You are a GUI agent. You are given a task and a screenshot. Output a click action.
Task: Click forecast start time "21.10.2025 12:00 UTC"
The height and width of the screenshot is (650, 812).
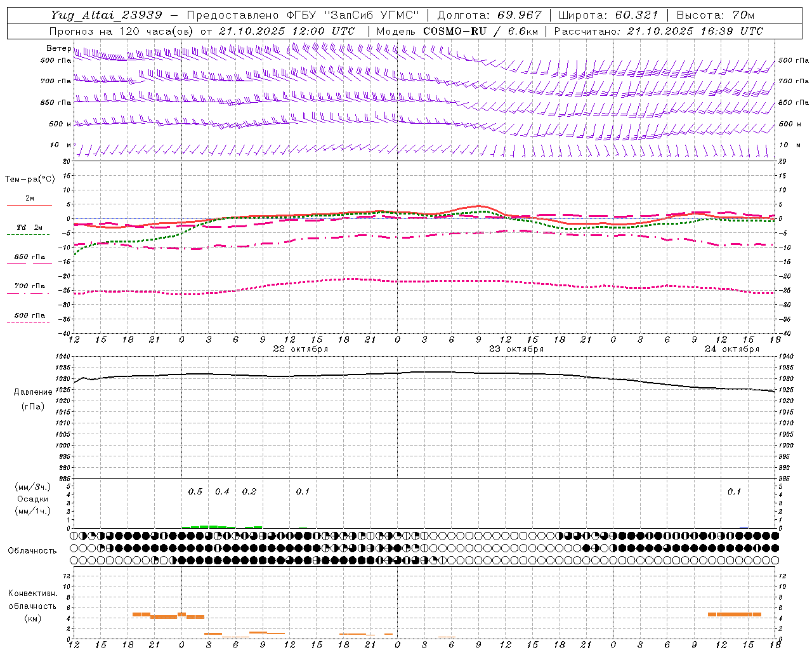286,31
